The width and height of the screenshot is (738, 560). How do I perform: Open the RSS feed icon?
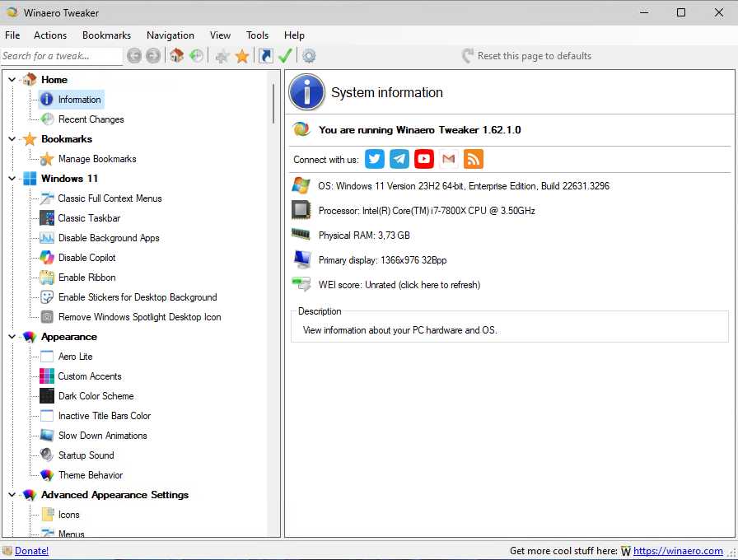point(473,159)
